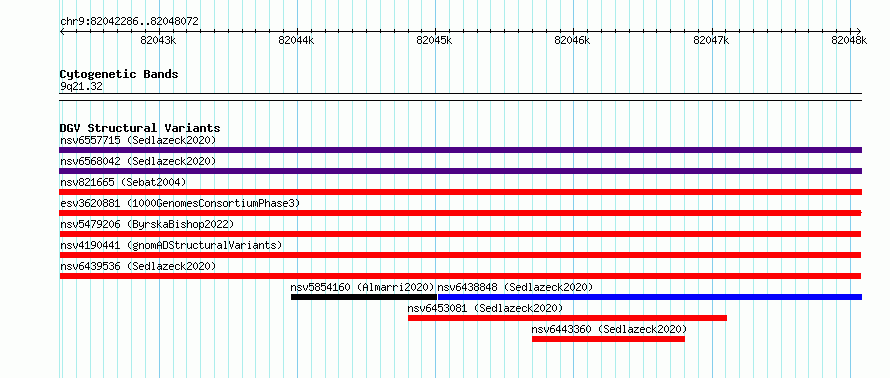Select the red nsv6453081 variant bar
Screen dimensions: 890x378
point(568,318)
